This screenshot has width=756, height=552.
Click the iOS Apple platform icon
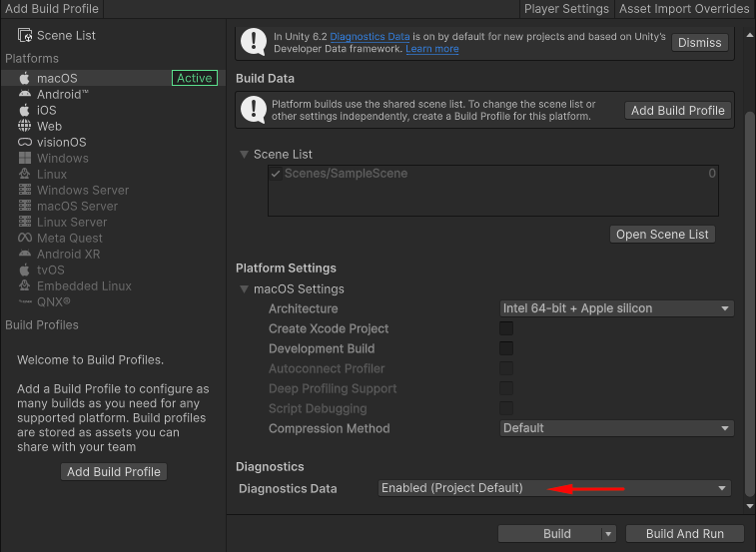25,110
